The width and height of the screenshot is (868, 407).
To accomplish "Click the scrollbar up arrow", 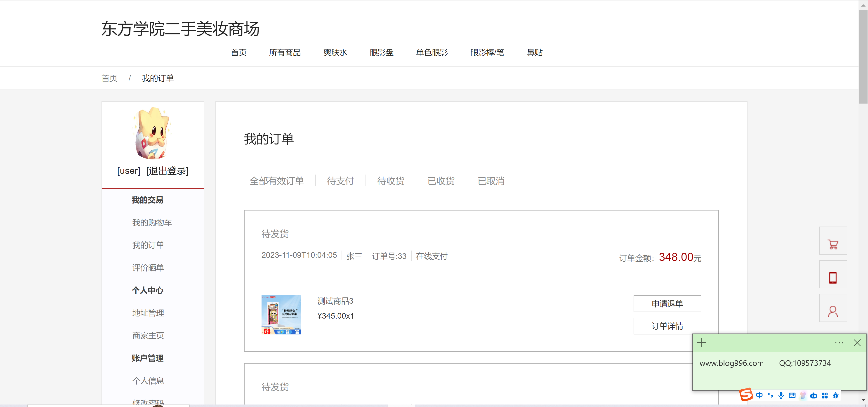I will [x=863, y=5].
